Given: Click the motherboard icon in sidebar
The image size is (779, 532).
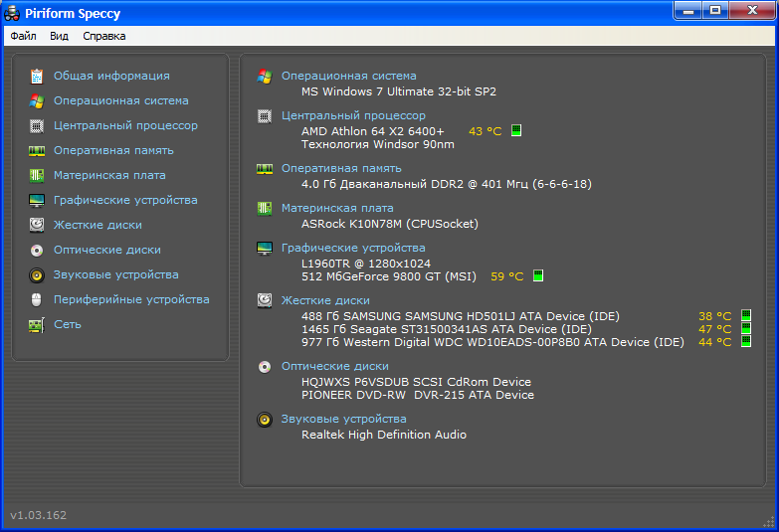Looking at the screenshot, I should [x=37, y=175].
